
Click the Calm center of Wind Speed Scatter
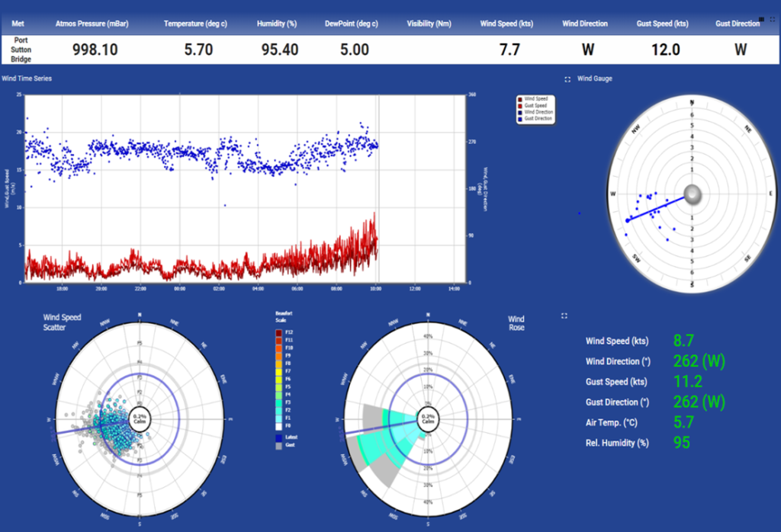(x=140, y=418)
